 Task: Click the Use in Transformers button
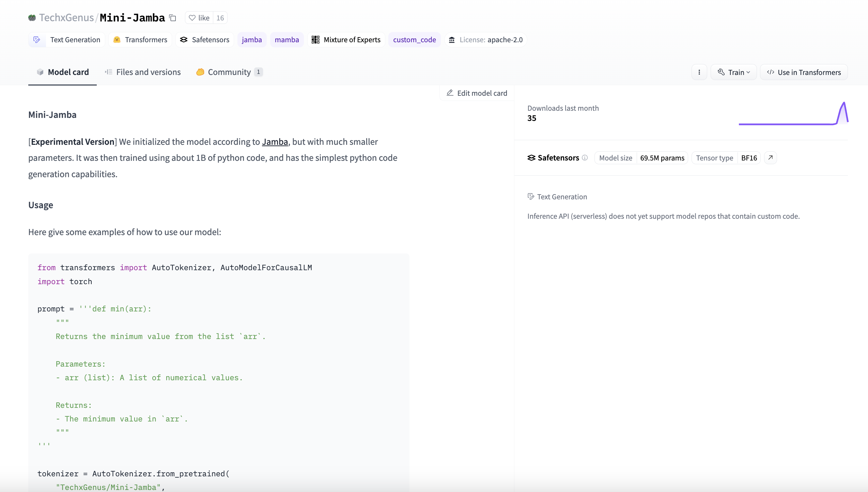click(x=804, y=72)
